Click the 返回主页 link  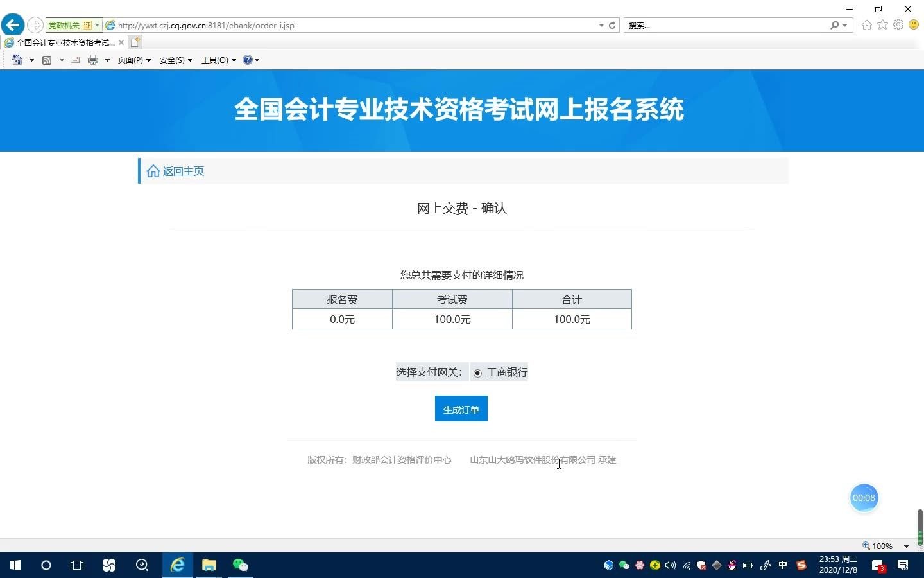coord(175,171)
